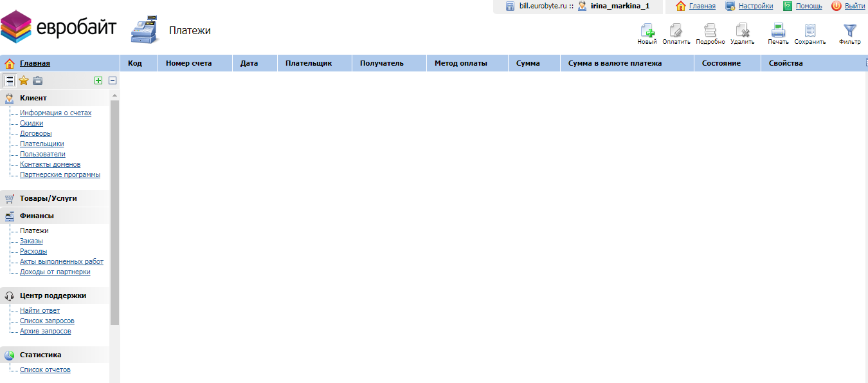868x383 pixels.
Task: Click the irina_markina_1 user name
Action: click(620, 6)
